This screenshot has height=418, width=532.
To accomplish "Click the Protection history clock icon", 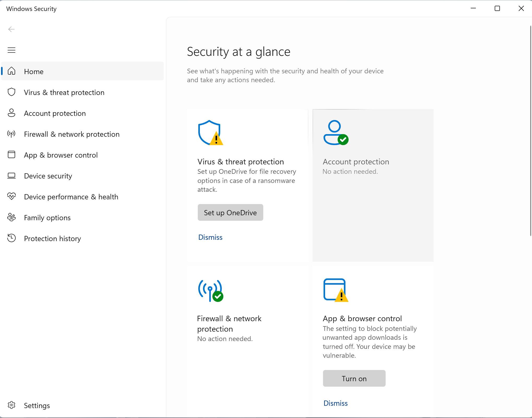I will tap(11, 238).
